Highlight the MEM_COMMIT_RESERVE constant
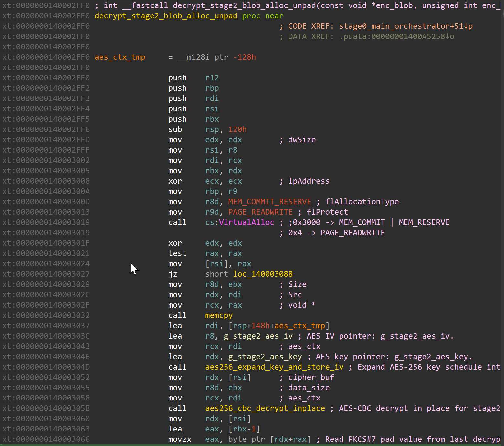Screen dimensions: 504x446 (269, 201)
